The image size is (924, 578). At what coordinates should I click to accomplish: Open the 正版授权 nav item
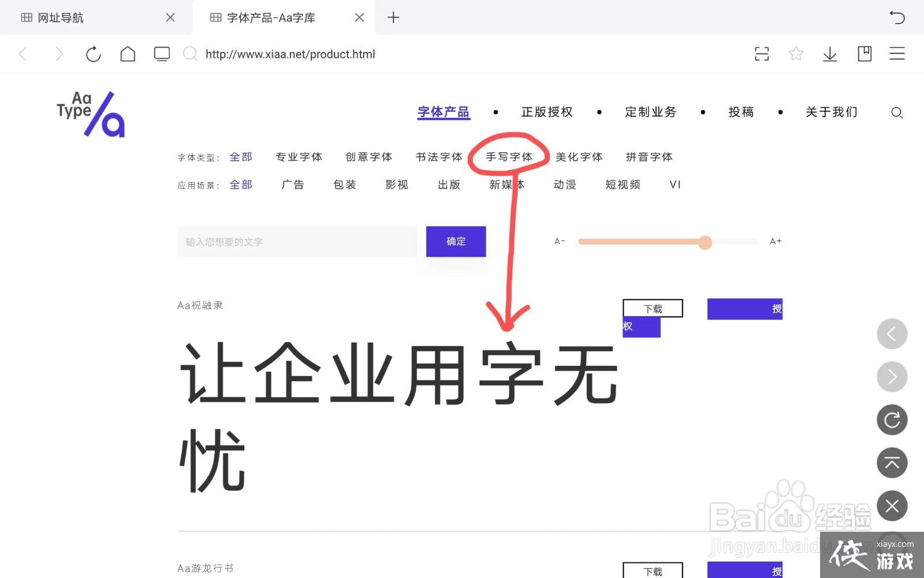[x=547, y=112]
